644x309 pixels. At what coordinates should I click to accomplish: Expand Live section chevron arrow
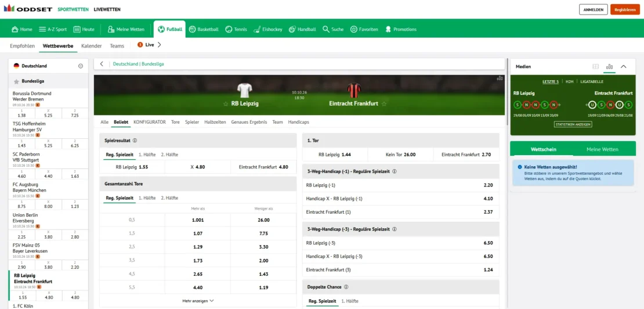[x=160, y=45]
